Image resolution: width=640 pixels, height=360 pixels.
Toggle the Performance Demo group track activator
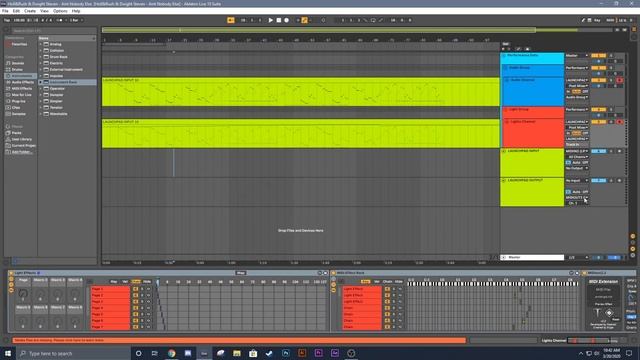pos(598,55)
